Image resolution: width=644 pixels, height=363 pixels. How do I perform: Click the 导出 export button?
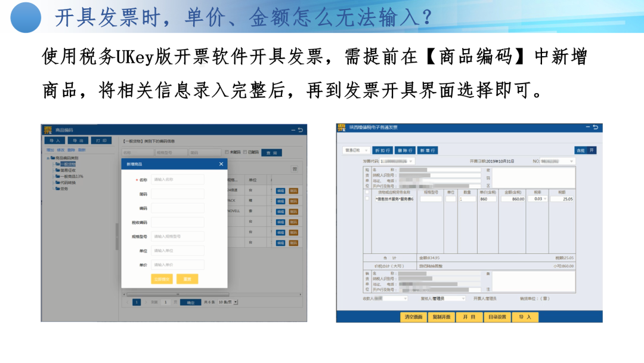[78, 140]
